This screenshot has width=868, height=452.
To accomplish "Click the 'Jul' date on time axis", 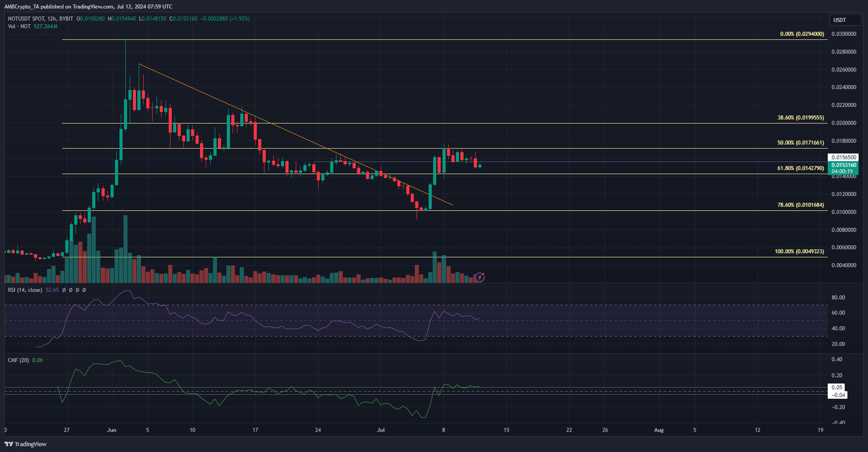I will [x=381, y=430].
